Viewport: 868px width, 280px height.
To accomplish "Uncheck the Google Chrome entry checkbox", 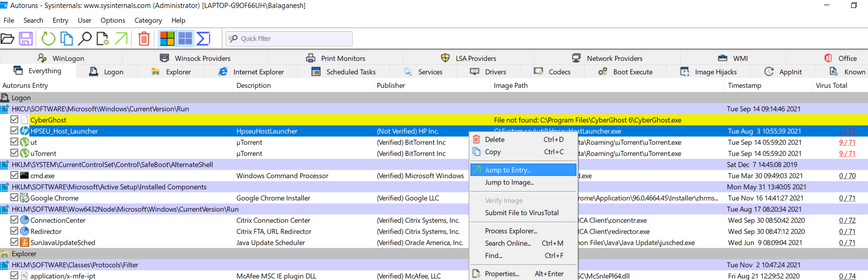I will (15, 197).
